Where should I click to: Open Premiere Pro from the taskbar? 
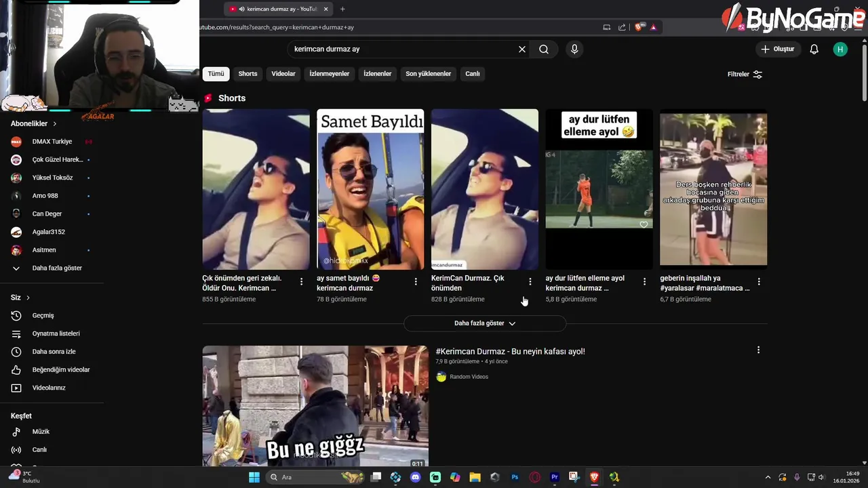555,477
